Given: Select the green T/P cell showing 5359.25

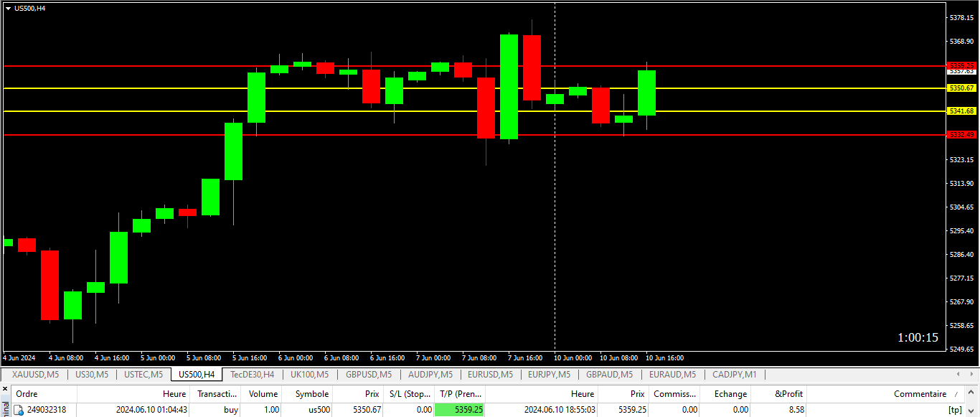Looking at the screenshot, I should tap(460, 410).
